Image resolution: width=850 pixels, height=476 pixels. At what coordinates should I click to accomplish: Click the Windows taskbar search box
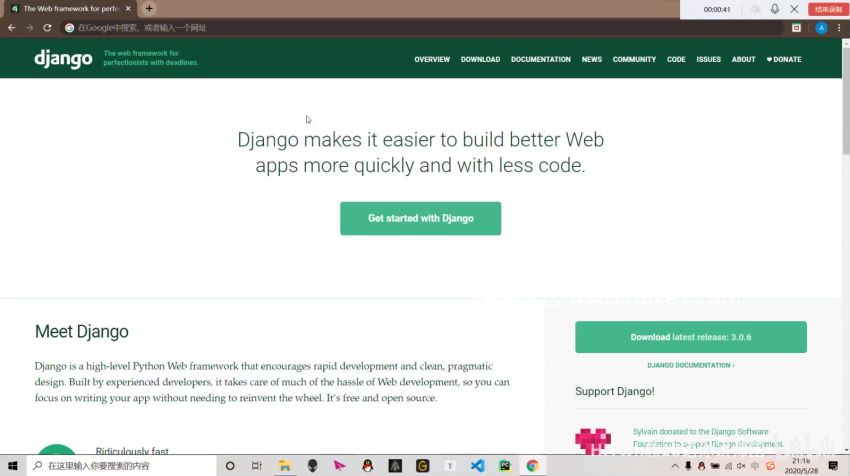point(121,466)
